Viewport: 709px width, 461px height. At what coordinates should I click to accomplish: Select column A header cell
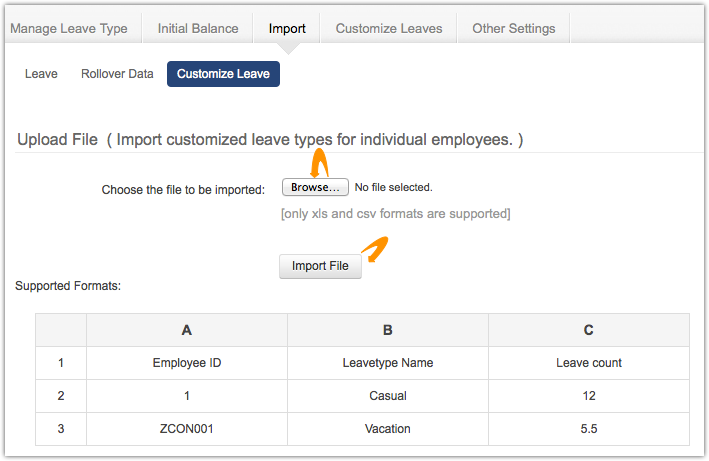point(187,330)
